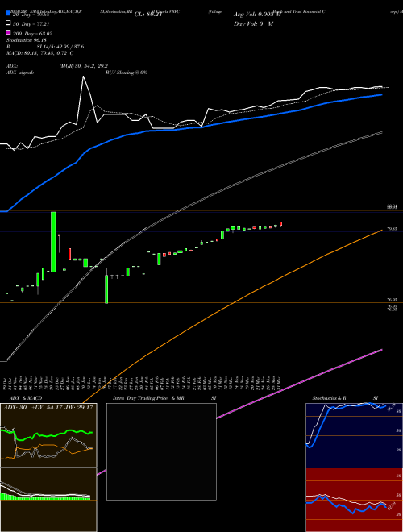Click the blue 20 Day legend swatch

pyautogui.click(x=8, y=14)
